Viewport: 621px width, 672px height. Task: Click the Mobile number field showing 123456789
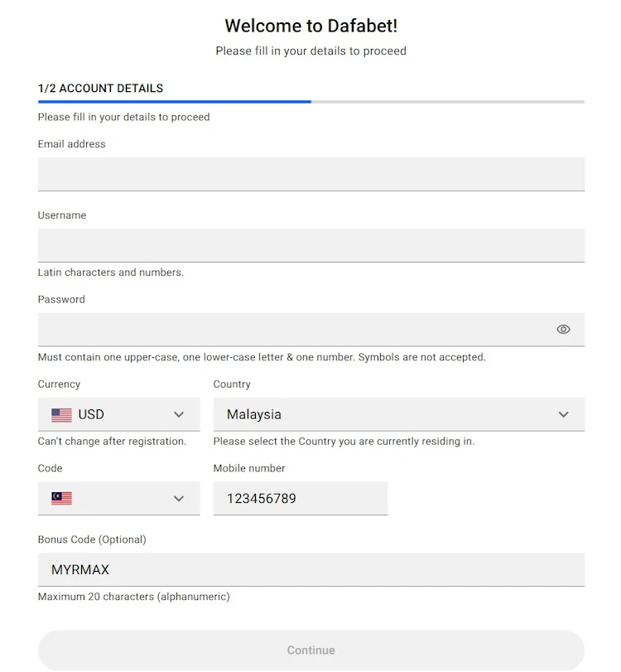tap(300, 498)
